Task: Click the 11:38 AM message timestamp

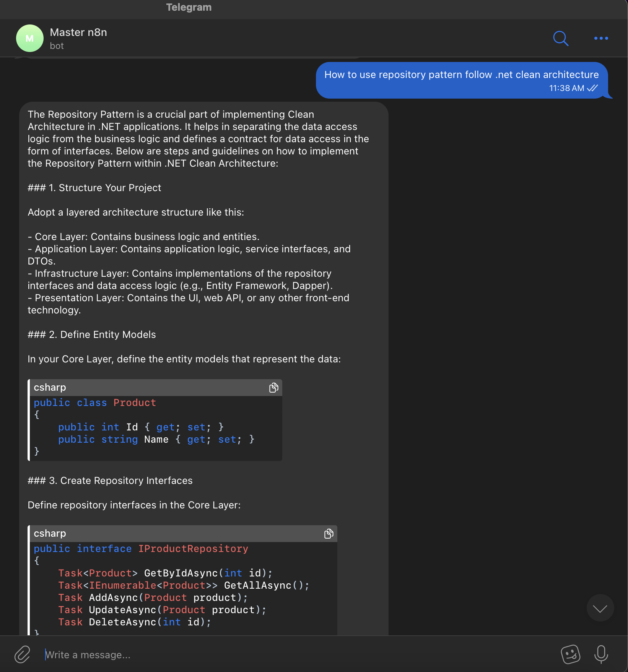Action: [x=566, y=88]
